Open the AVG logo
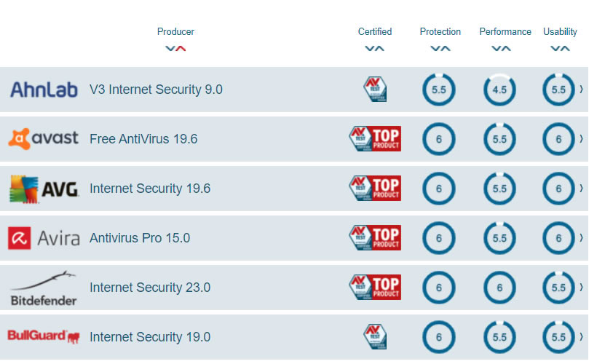Viewport: 589px width, 364px height. (x=44, y=189)
